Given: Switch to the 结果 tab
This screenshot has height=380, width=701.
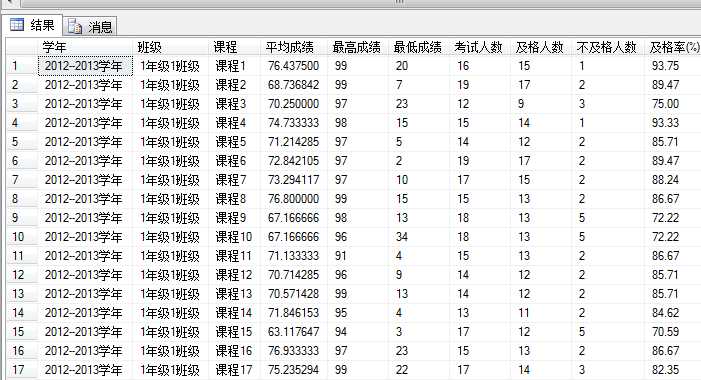Looking at the screenshot, I should click(x=32, y=25).
